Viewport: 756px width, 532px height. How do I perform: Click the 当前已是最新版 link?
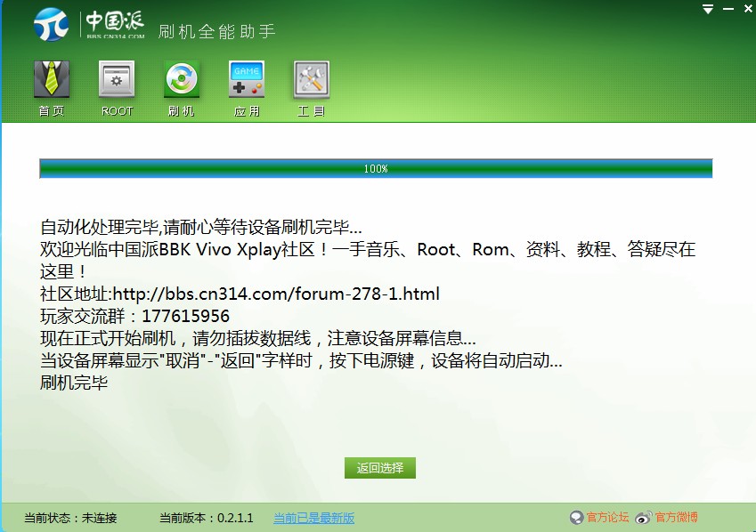click(x=313, y=518)
